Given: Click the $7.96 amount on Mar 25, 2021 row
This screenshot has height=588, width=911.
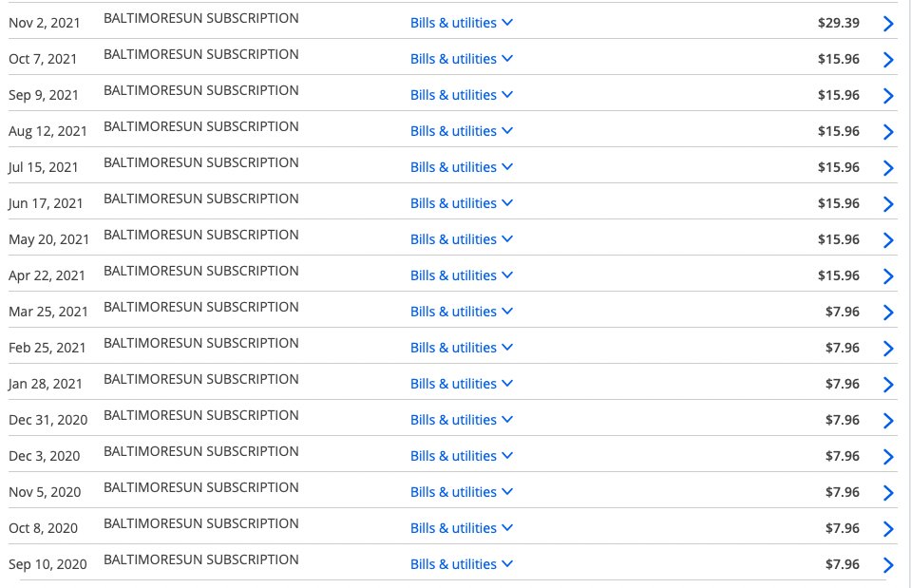Looking at the screenshot, I should (x=843, y=312).
